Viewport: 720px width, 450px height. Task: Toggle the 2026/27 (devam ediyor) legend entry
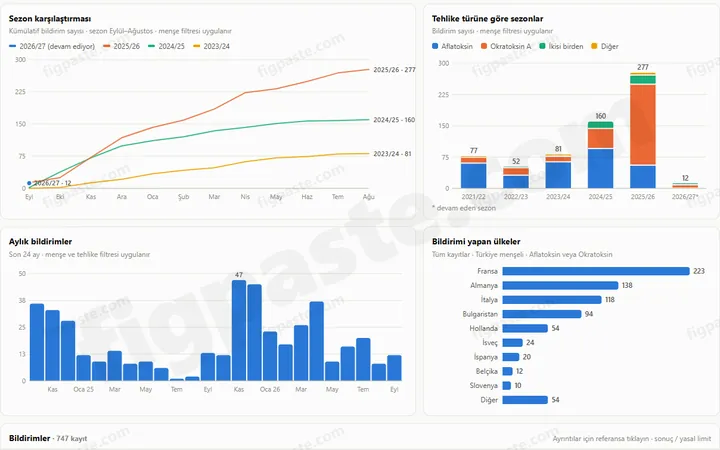tap(52, 46)
